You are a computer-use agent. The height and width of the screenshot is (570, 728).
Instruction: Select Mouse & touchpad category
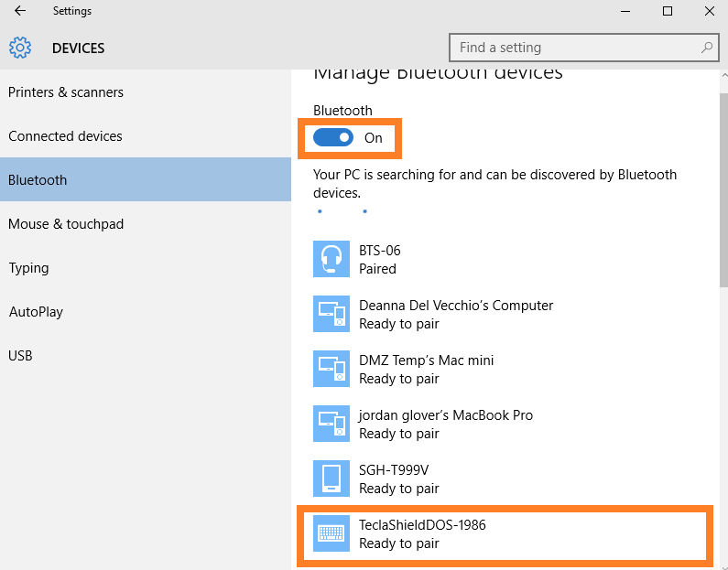[x=66, y=224]
